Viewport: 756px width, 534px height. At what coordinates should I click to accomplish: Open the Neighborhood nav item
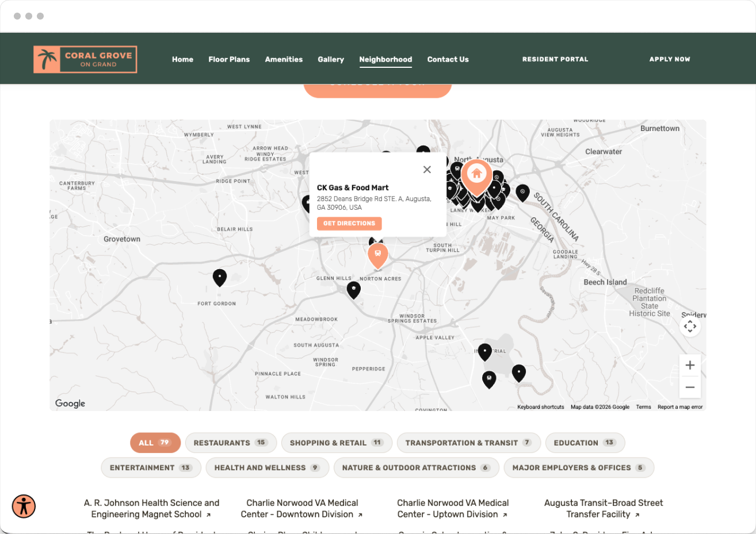[x=385, y=59]
